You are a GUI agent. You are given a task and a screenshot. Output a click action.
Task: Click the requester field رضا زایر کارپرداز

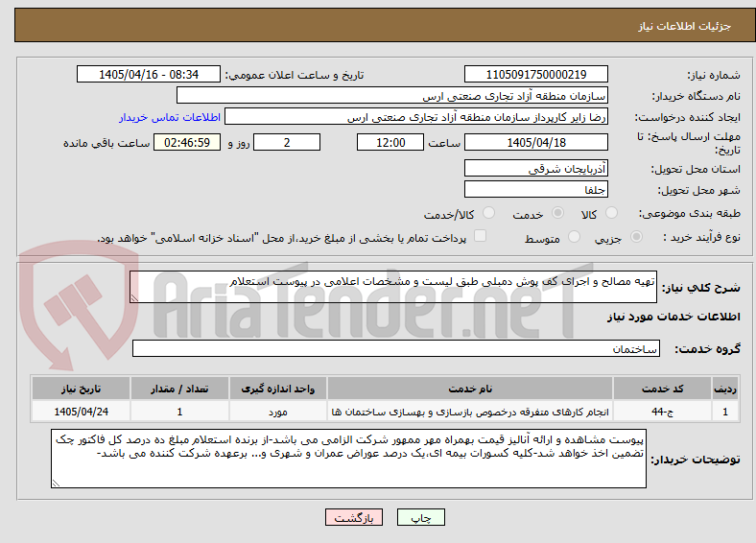(x=416, y=117)
